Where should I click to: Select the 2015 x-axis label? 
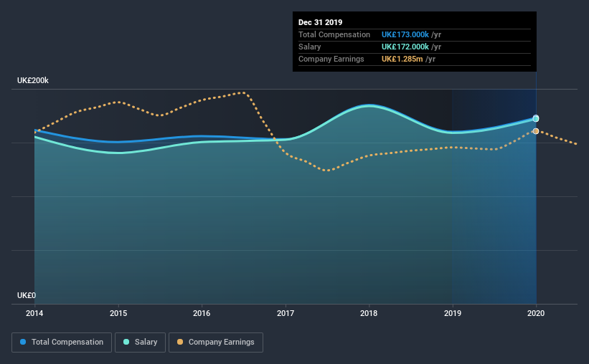(118, 313)
